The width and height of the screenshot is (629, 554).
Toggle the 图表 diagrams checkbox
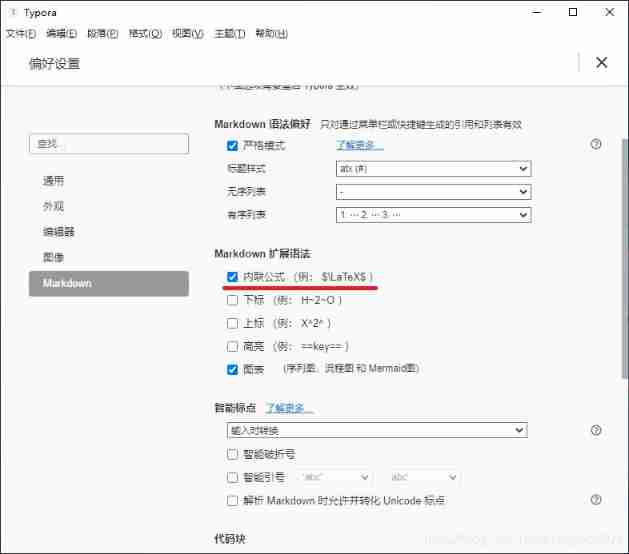[x=232, y=369]
